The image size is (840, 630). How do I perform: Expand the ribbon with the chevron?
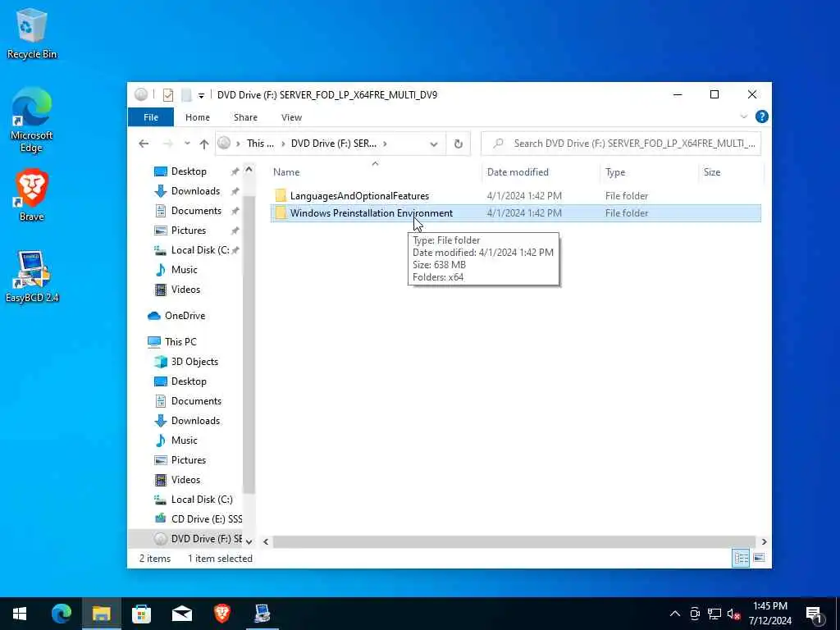point(743,116)
